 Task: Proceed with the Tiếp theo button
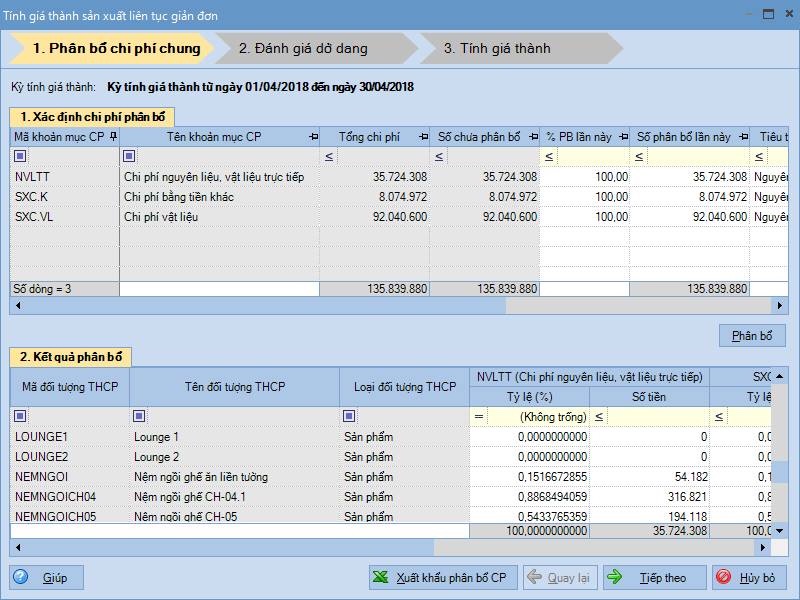coord(655,578)
